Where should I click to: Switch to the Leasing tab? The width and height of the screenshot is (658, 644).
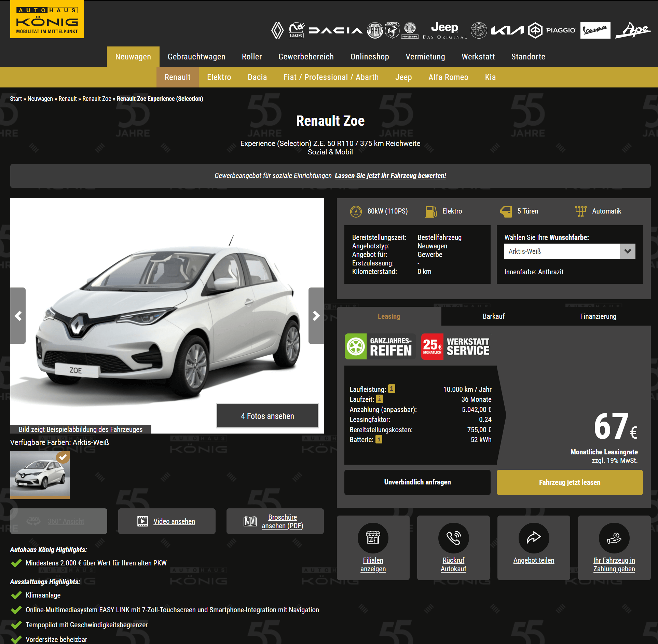(389, 316)
